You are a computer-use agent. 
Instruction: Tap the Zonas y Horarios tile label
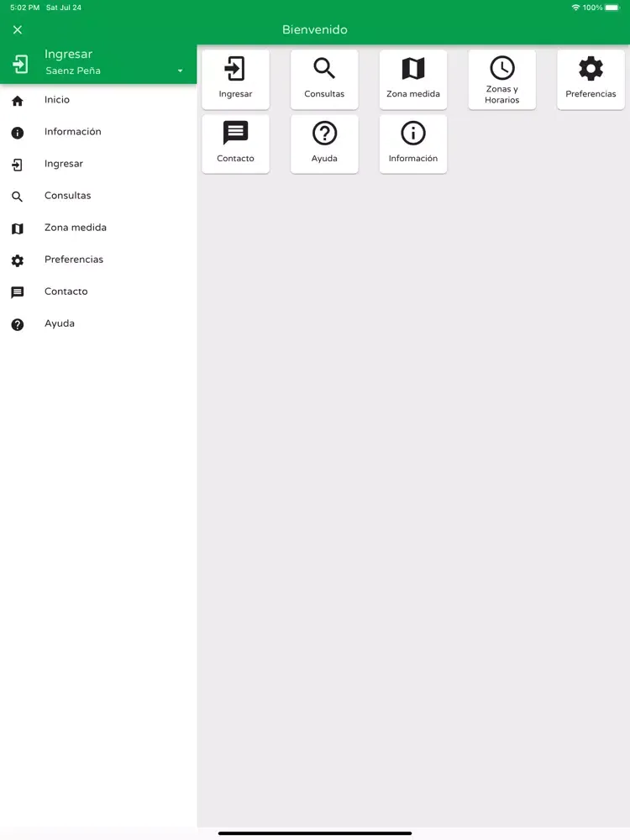pyautogui.click(x=502, y=94)
